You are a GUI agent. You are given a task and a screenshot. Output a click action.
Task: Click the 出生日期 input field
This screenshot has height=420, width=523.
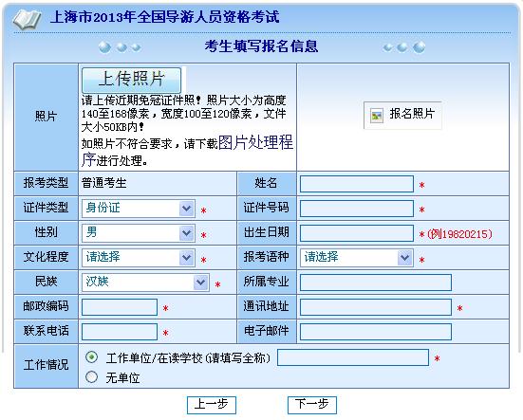point(357,233)
